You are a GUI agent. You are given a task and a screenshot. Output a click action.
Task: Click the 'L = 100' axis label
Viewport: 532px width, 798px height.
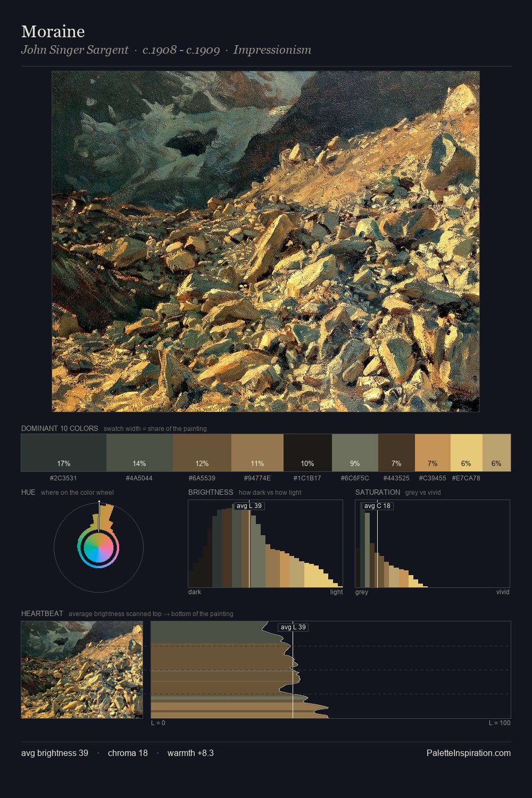point(500,723)
